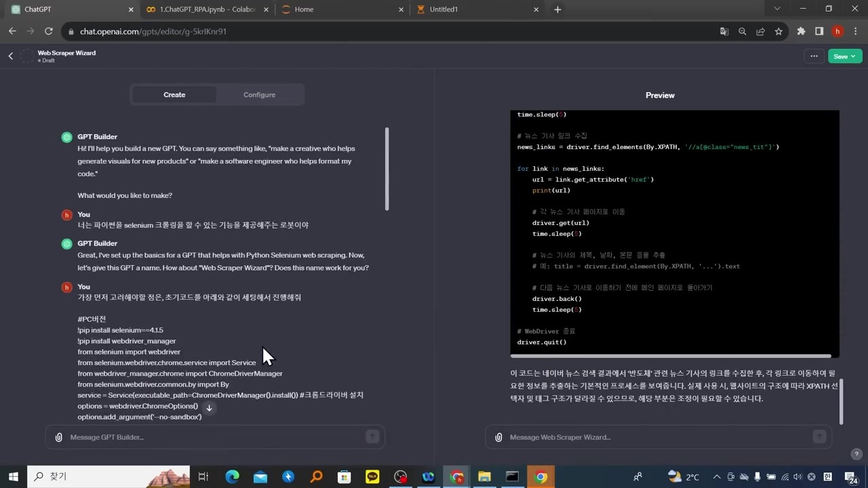Jump to bottom with the down arrow

tap(210, 408)
